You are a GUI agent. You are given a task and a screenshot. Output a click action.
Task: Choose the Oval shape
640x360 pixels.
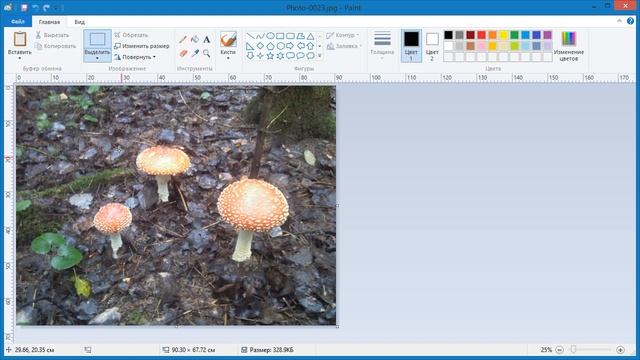(270, 36)
